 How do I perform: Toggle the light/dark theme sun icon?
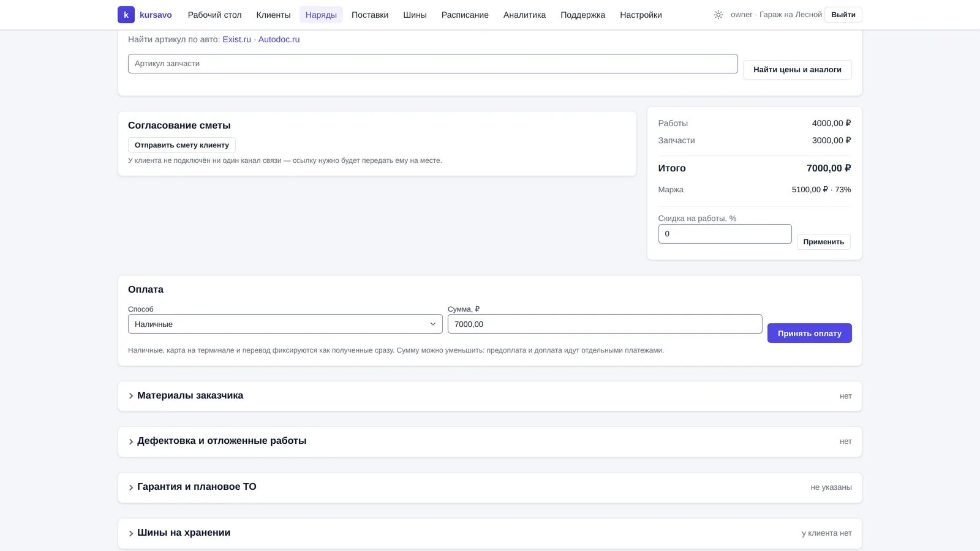click(x=718, y=15)
